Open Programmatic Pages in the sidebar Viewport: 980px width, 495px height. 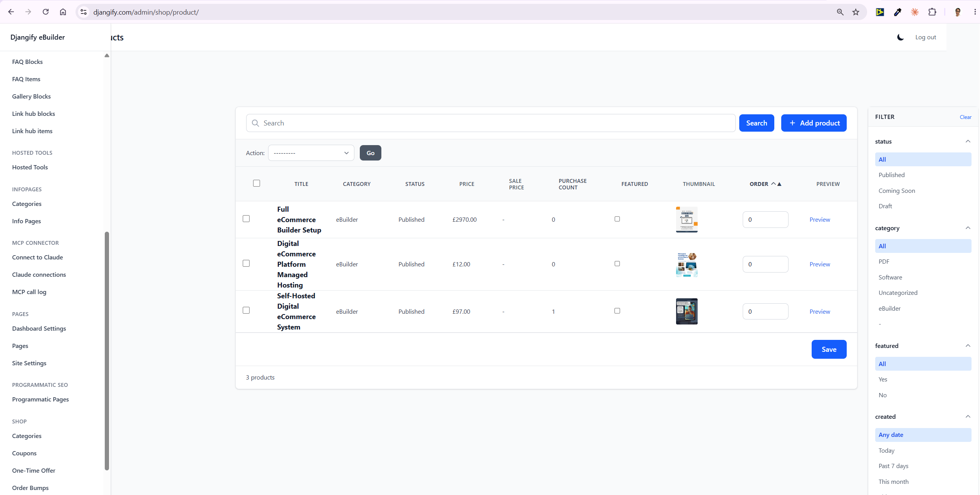40,399
